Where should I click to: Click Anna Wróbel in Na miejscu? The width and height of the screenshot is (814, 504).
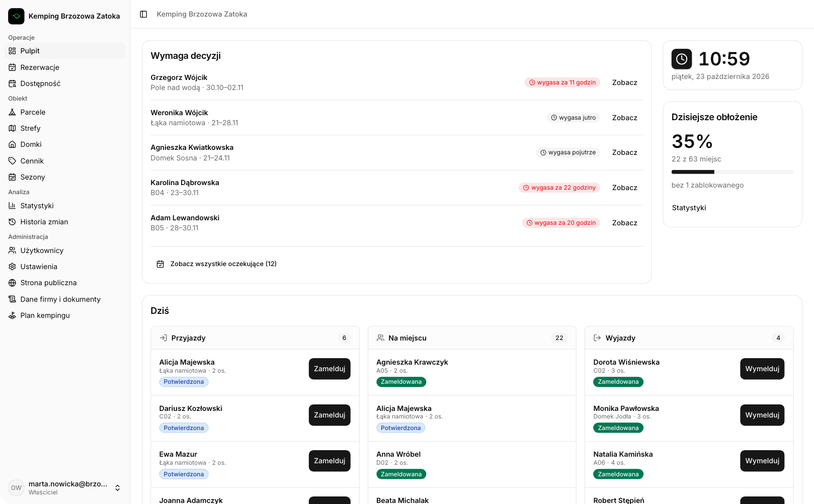(398, 454)
